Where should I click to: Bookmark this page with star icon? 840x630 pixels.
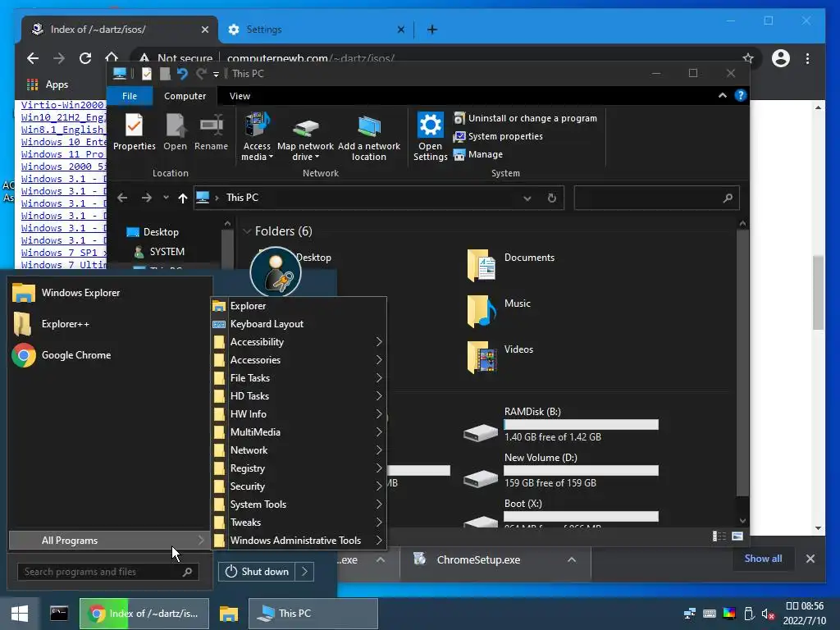(x=748, y=58)
